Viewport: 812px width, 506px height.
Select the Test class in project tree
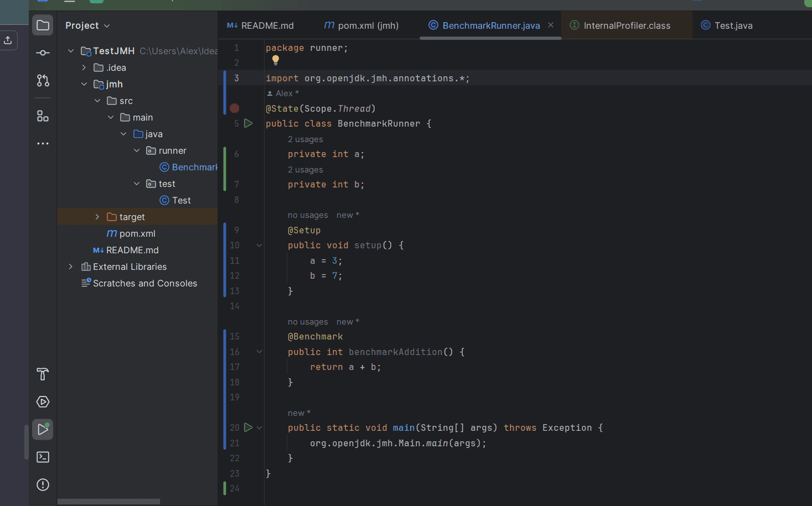point(175,200)
